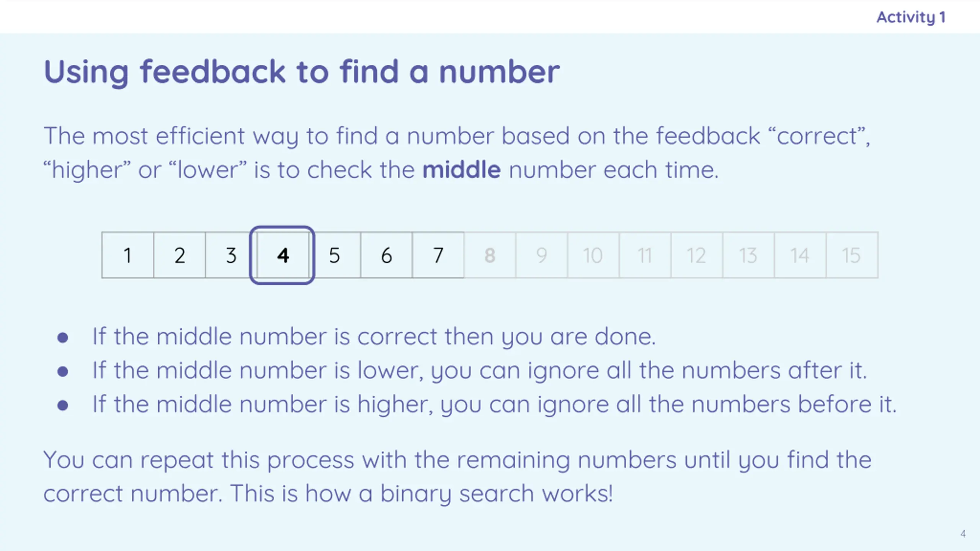The image size is (980, 551).
Task: Click the faded number 10 cell
Action: click(593, 255)
